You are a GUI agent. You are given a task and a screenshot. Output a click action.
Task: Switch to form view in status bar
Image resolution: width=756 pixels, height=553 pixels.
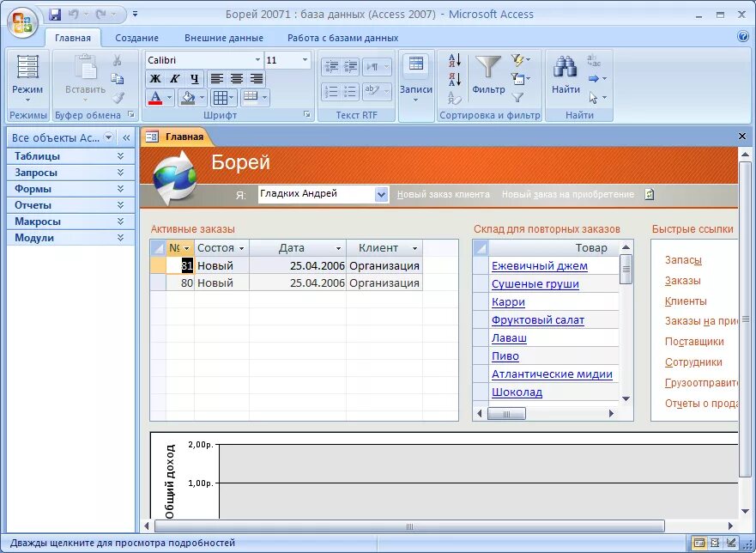point(699,543)
